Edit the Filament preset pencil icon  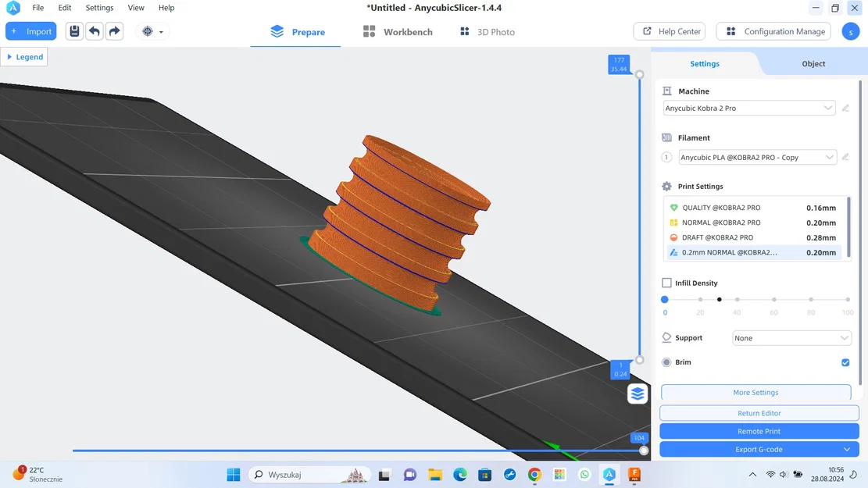(845, 157)
